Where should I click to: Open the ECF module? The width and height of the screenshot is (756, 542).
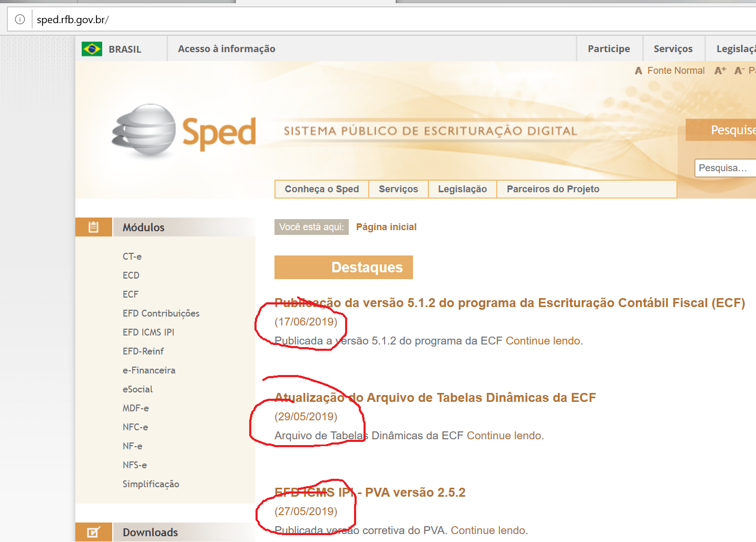[131, 294]
